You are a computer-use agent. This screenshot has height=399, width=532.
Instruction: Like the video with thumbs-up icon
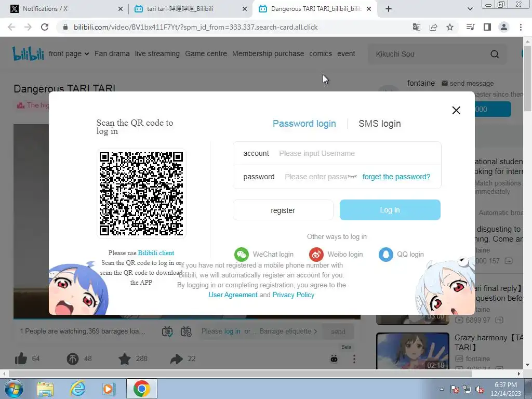click(x=21, y=358)
